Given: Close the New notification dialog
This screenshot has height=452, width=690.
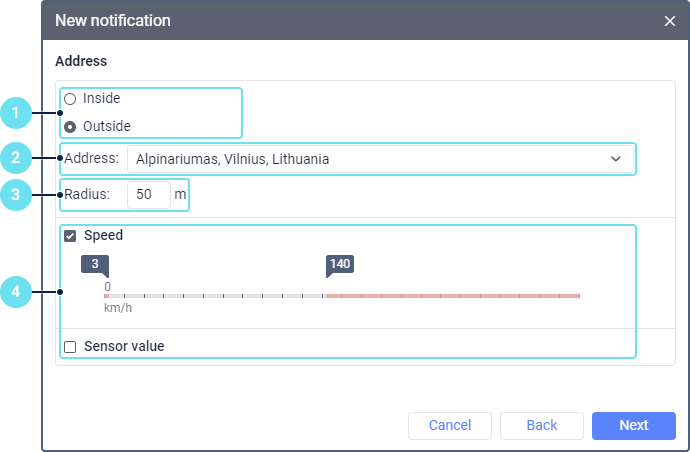Looking at the screenshot, I should click(670, 21).
